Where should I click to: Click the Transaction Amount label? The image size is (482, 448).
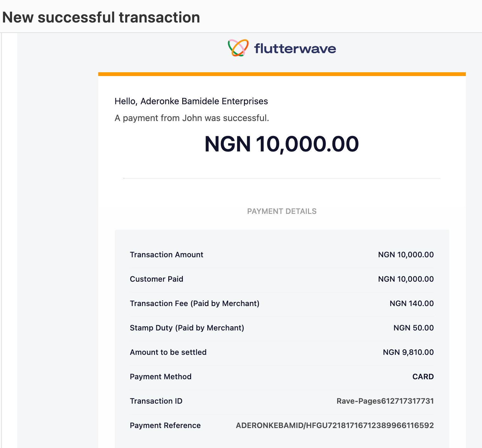[166, 255]
